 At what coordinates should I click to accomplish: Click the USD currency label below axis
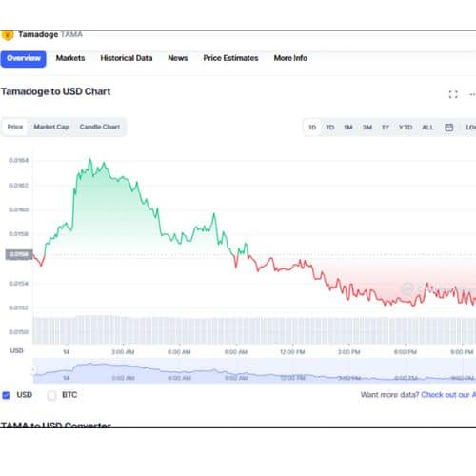click(16, 350)
